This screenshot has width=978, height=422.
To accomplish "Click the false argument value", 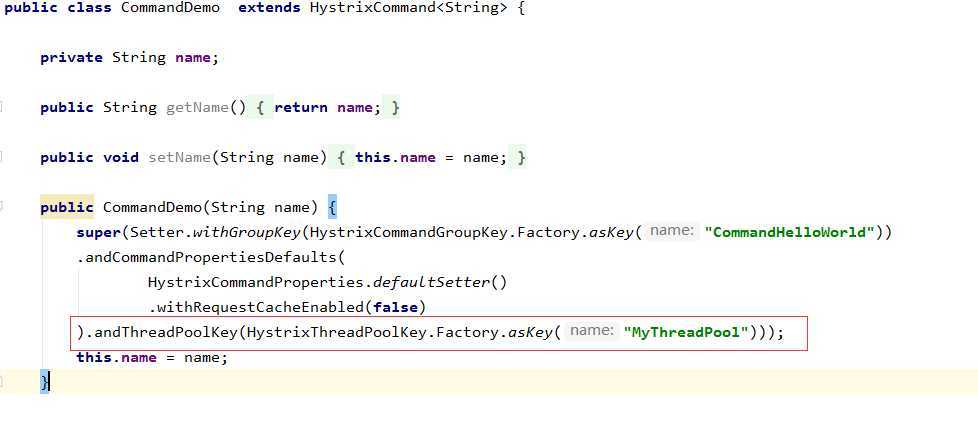I will pyautogui.click(x=395, y=307).
